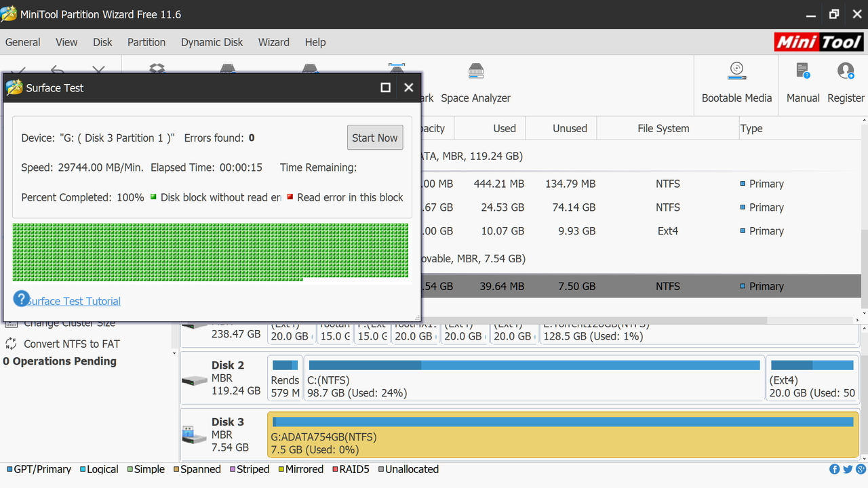This screenshot has width=868, height=488.
Task: Sort by the Unused column header
Action: pyautogui.click(x=570, y=128)
